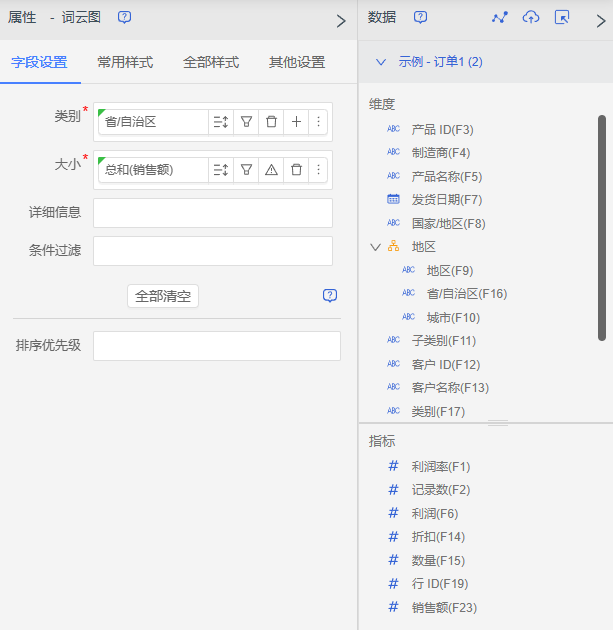This screenshot has height=630, width=613.
Task: Open data relationship line-graph icon
Action: click(x=500, y=18)
